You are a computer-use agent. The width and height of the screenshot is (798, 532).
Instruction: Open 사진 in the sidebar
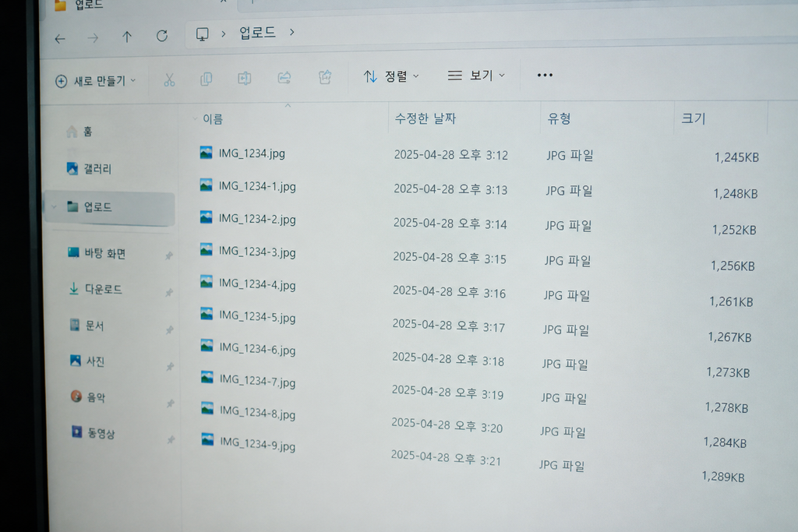87,361
